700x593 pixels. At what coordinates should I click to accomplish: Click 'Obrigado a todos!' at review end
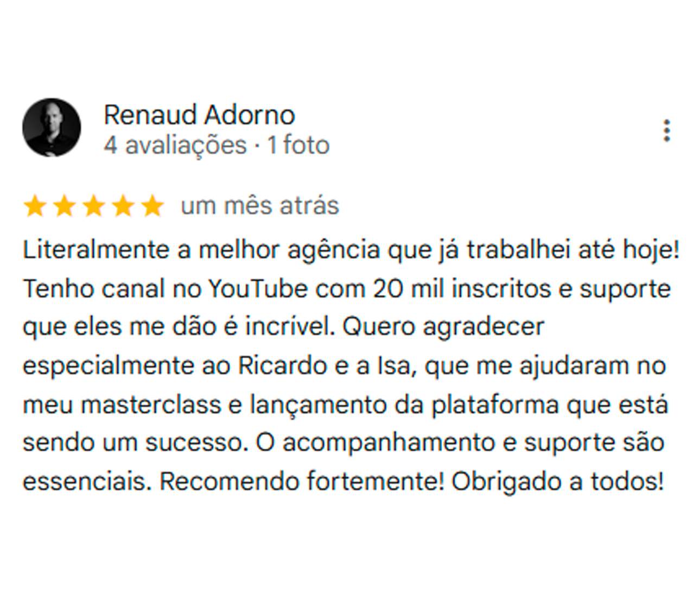558,482
